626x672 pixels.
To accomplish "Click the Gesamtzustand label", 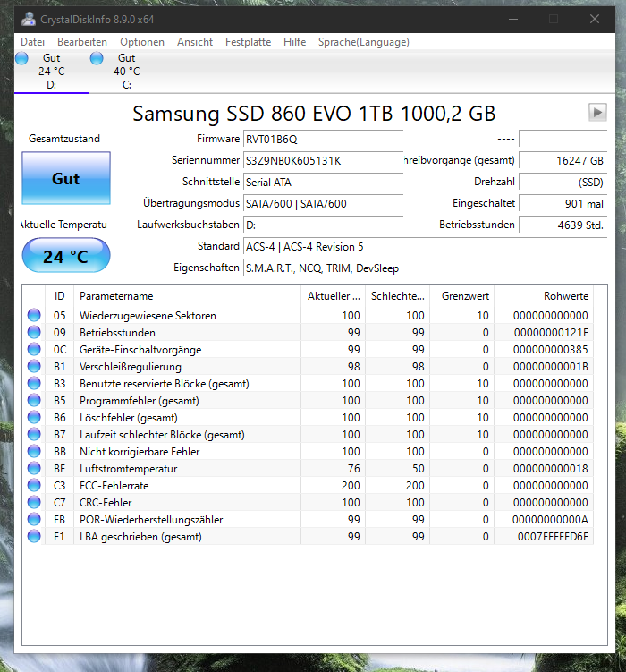I will (64, 139).
